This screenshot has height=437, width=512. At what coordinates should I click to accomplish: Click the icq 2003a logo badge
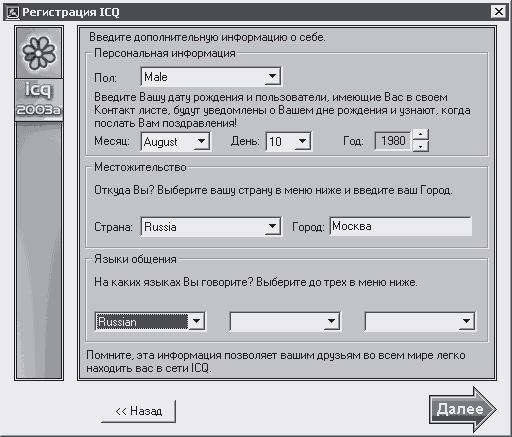(39, 100)
